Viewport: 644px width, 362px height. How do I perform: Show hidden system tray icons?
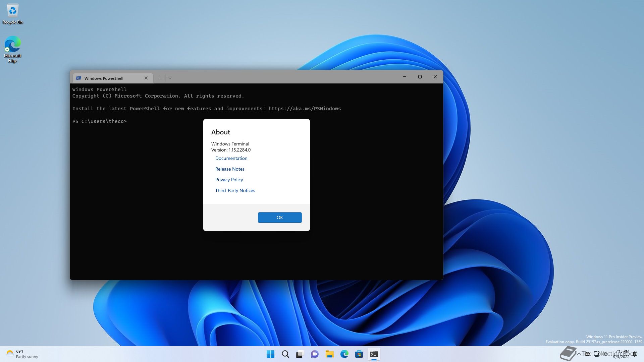pos(579,354)
